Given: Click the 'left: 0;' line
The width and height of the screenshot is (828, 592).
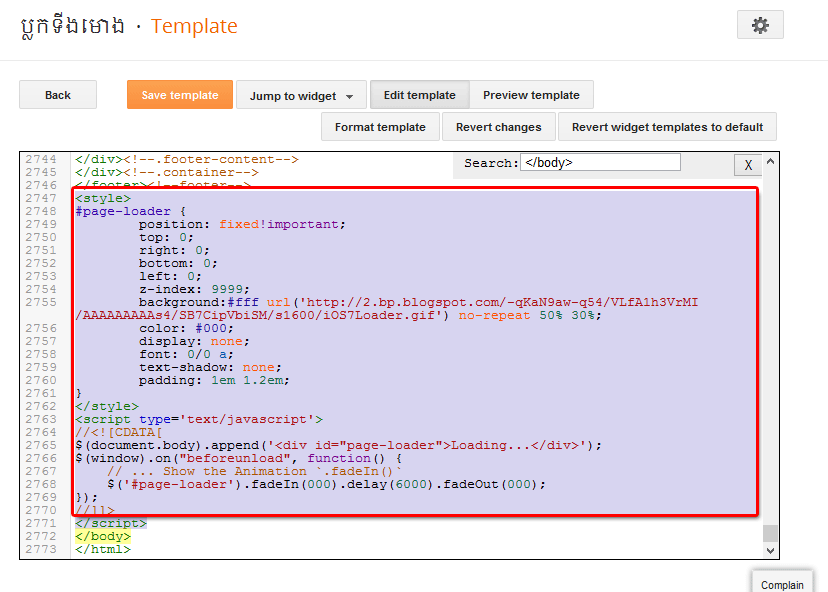Looking at the screenshot, I should point(170,277).
